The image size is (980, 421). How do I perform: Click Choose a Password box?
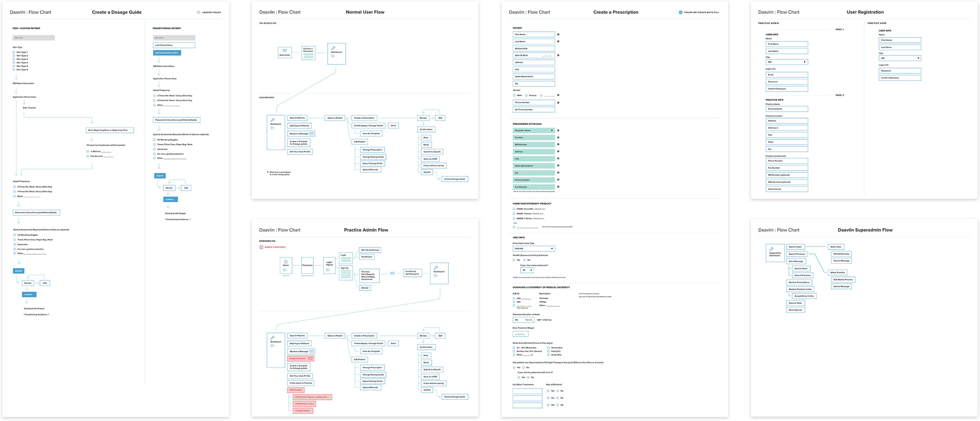308,53
